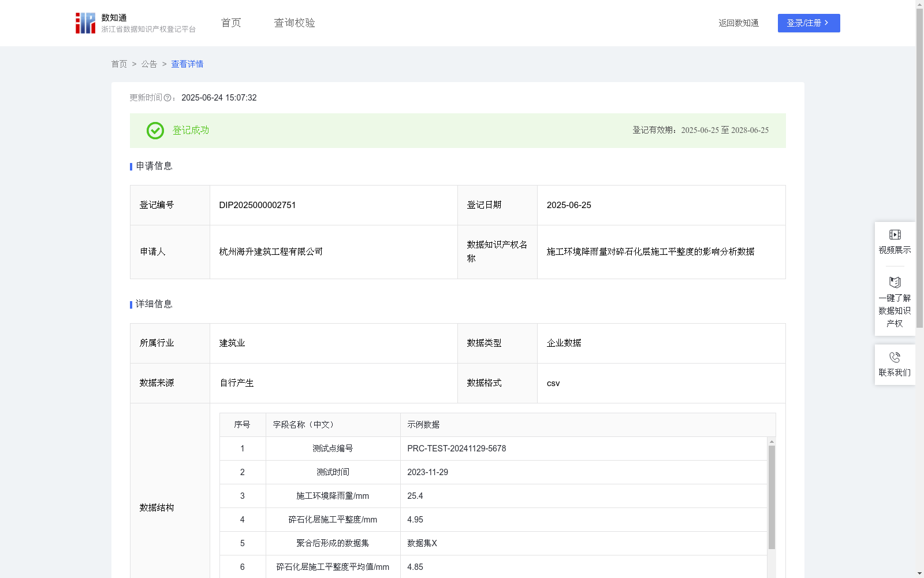Click the 25.4 sample value
The height and width of the screenshot is (578, 924).
tap(415, 496)
